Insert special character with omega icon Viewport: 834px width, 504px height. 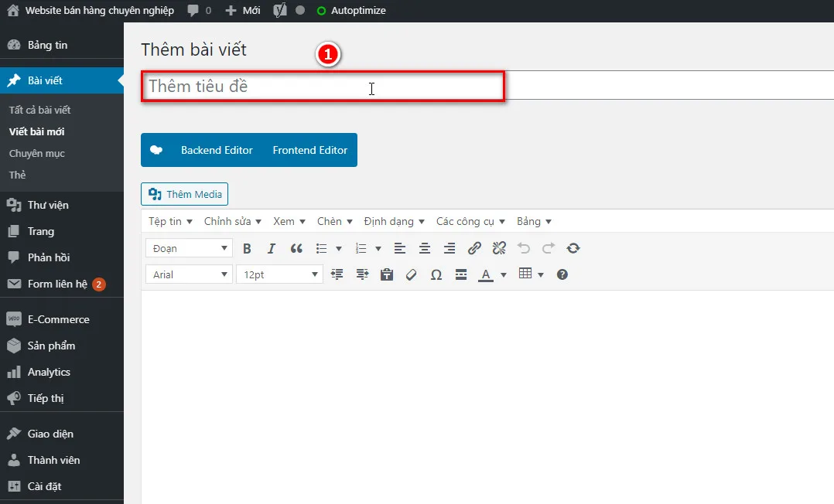click(436, 274)
